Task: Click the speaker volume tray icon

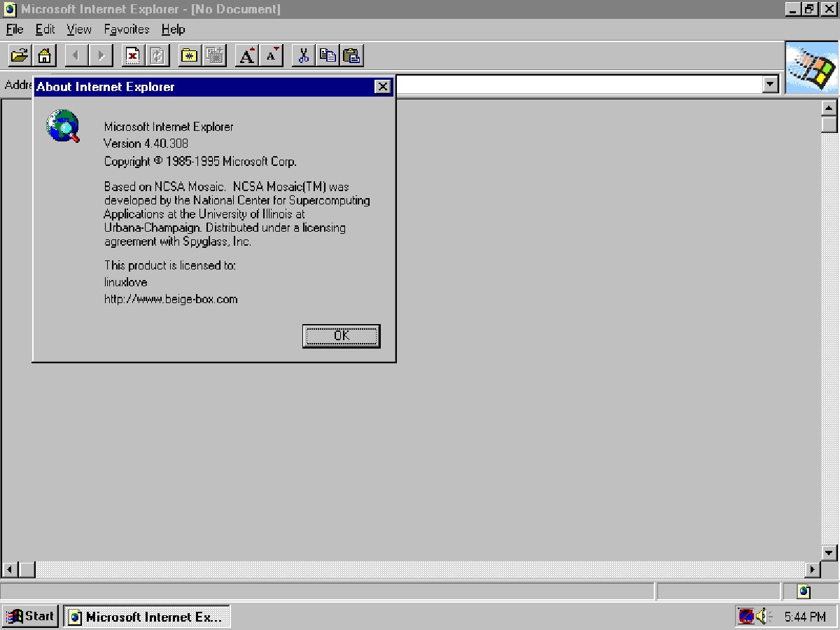Action: (763, 617)
